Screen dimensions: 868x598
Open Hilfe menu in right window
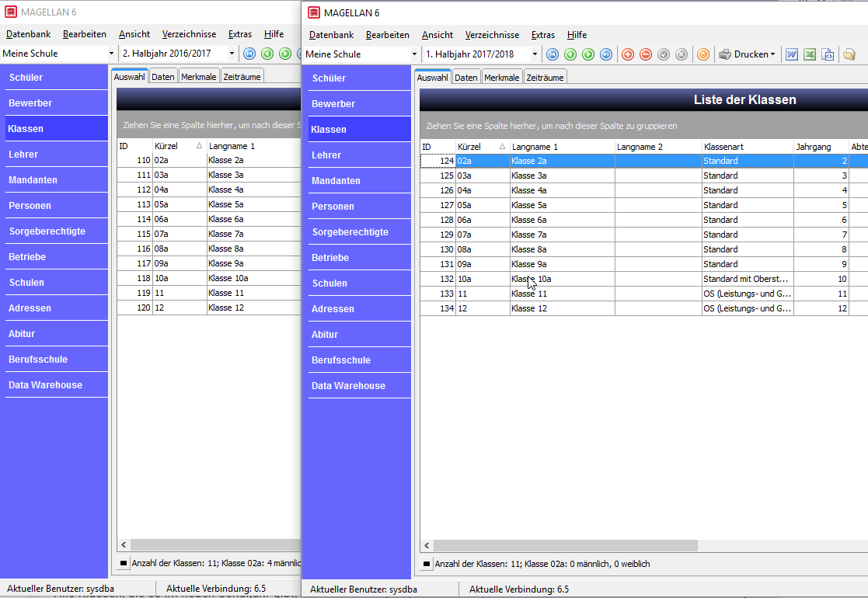(577, 35)
